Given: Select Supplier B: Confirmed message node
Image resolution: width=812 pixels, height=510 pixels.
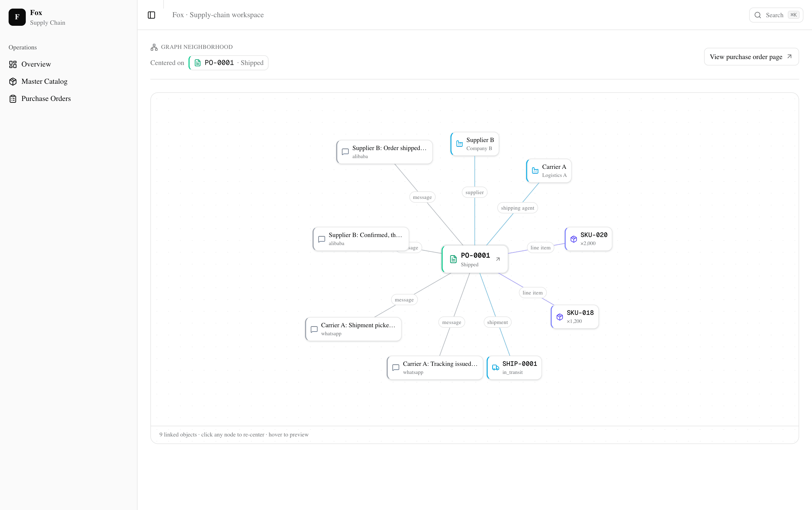Looking at the screenshot, I should coord(361,239).
